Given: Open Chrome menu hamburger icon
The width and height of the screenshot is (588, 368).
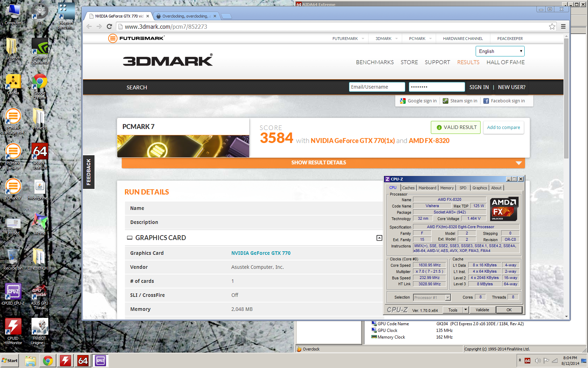Looking at the screenshot, I should (x=563, y=26).
